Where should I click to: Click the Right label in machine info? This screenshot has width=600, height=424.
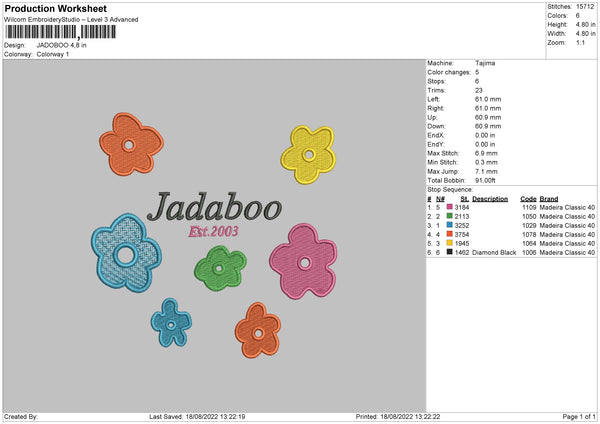pos(435,108)
